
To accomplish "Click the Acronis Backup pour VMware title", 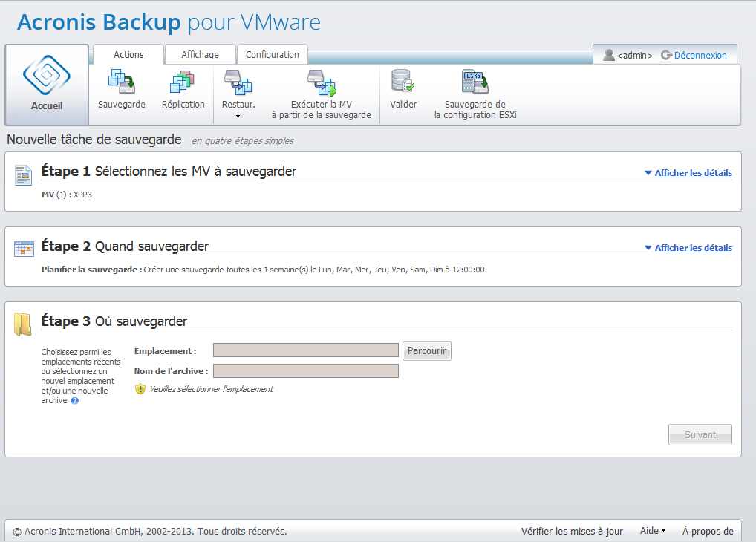I will click(169, 22).
